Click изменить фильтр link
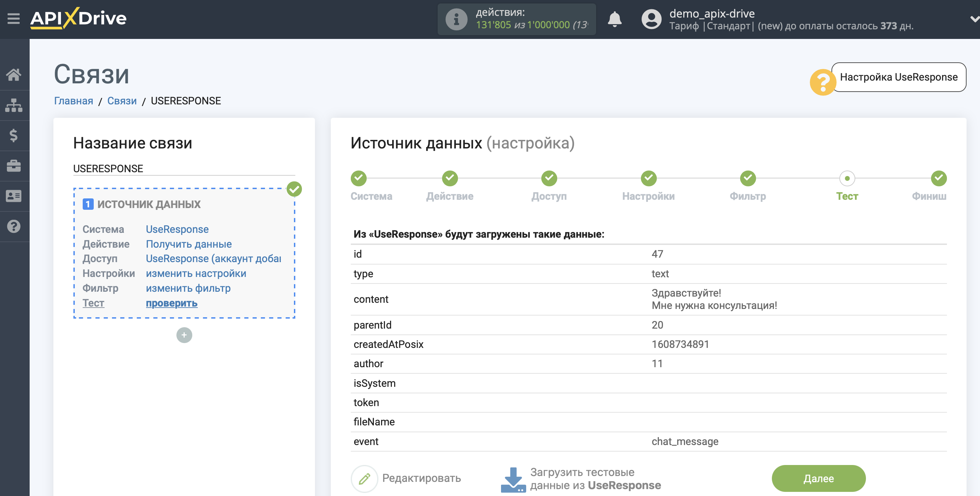The width and height of the screenshot is (980, 496). (188, 288)
